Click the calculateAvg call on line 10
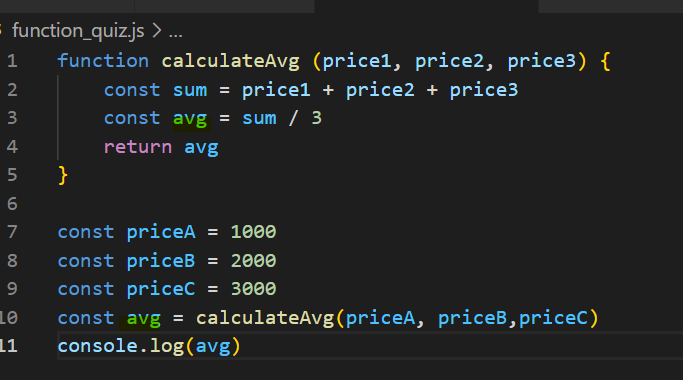This screenshot has height=380, width=683. coord(265,318)
